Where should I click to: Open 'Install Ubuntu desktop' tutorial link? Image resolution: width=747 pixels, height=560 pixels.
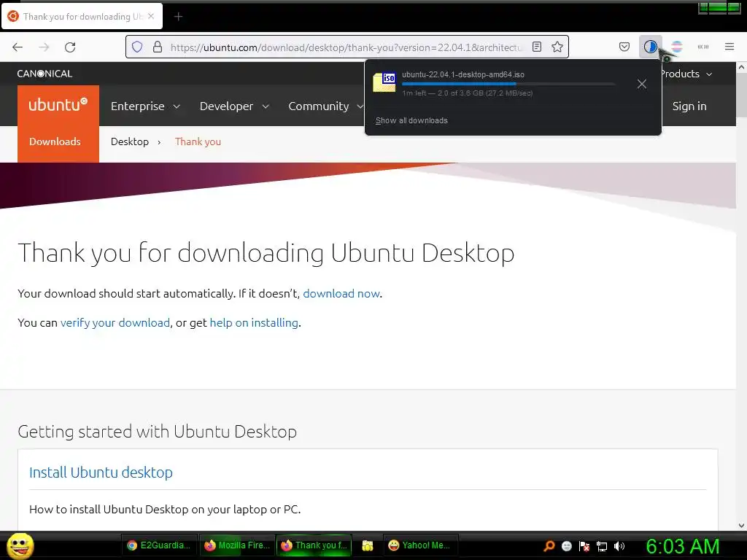point(101,472)
